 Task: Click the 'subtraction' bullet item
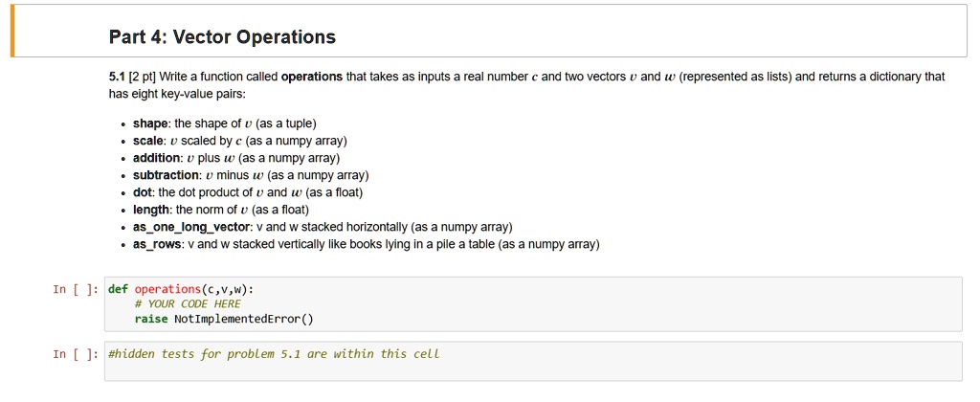252,176
